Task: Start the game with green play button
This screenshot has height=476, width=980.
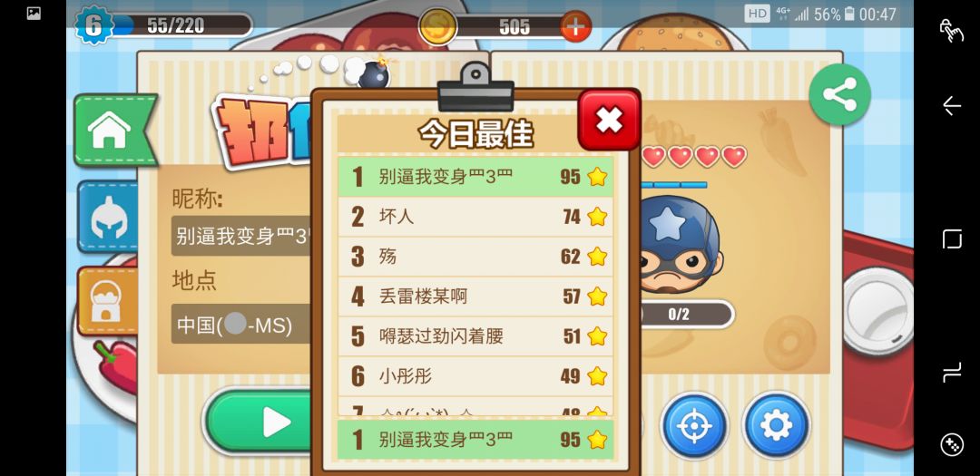Action: [x=260, y=423]
